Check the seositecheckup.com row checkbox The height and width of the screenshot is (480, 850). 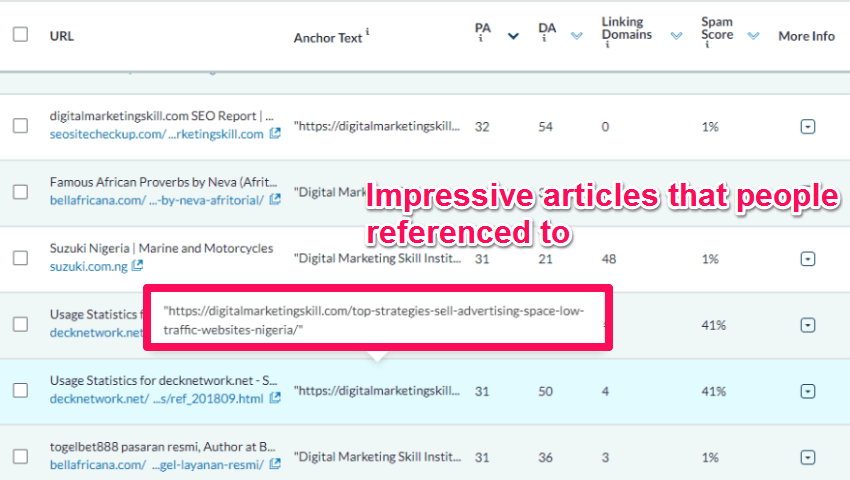[21, 126]
